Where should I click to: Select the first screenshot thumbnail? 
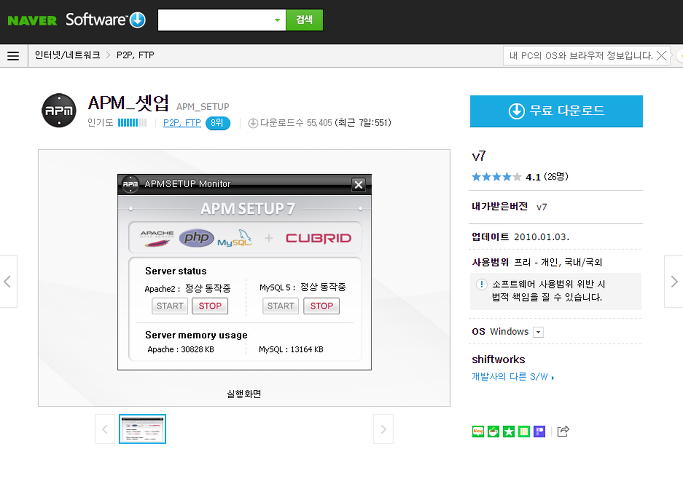[x=142, y=429]
